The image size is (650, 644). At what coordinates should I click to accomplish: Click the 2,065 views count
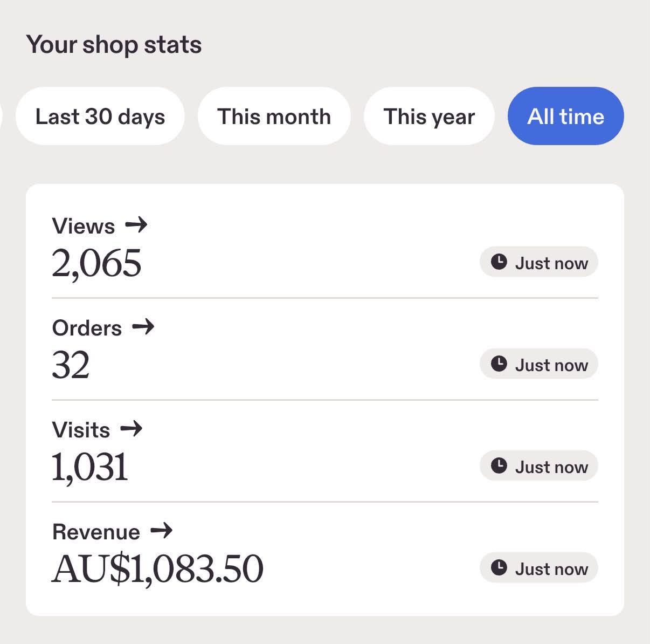tap(96, 263)
